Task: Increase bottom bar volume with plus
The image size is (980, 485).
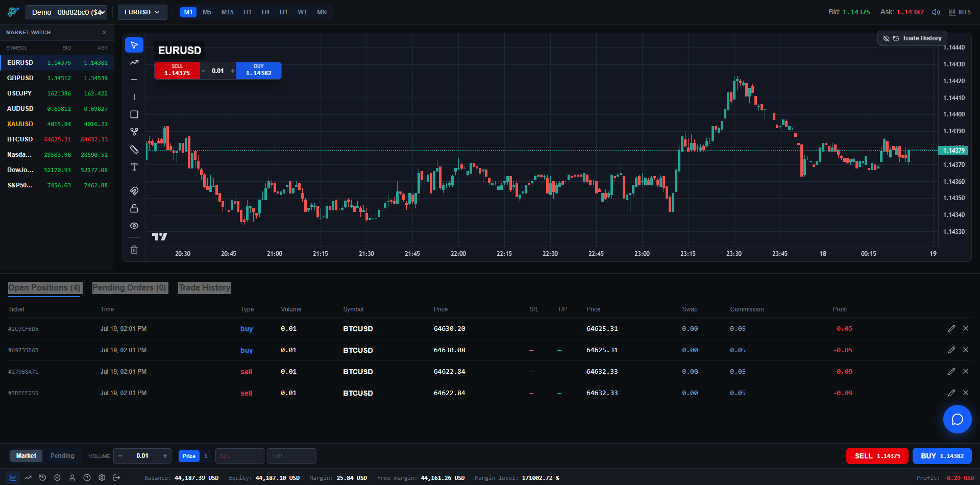Action: pyautogui.click(x=165, y=456)
